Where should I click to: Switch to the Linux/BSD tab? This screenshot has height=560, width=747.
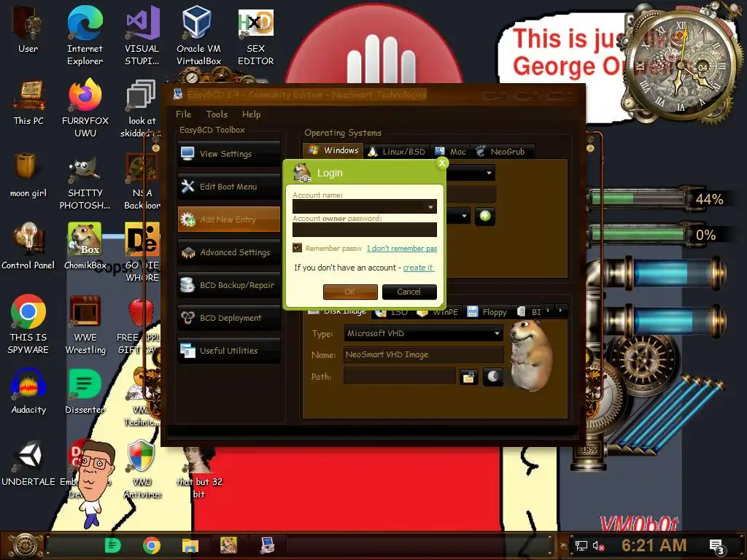(x=397, y=152)
